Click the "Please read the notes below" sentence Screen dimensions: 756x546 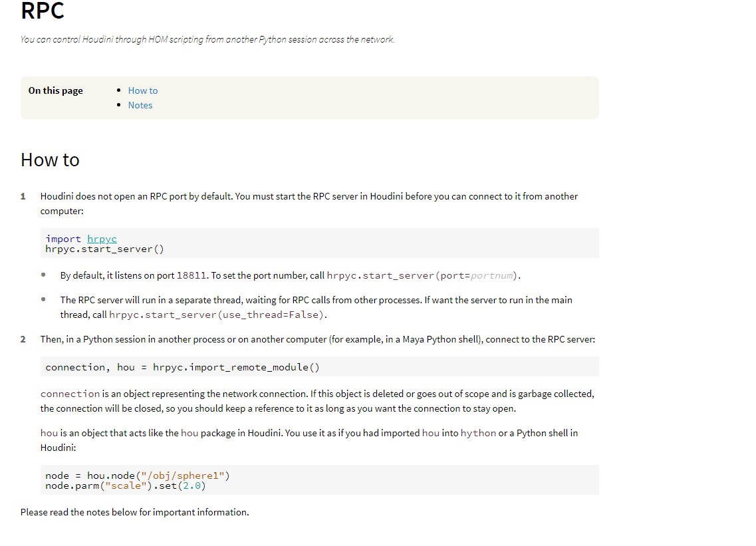[134, 512]
